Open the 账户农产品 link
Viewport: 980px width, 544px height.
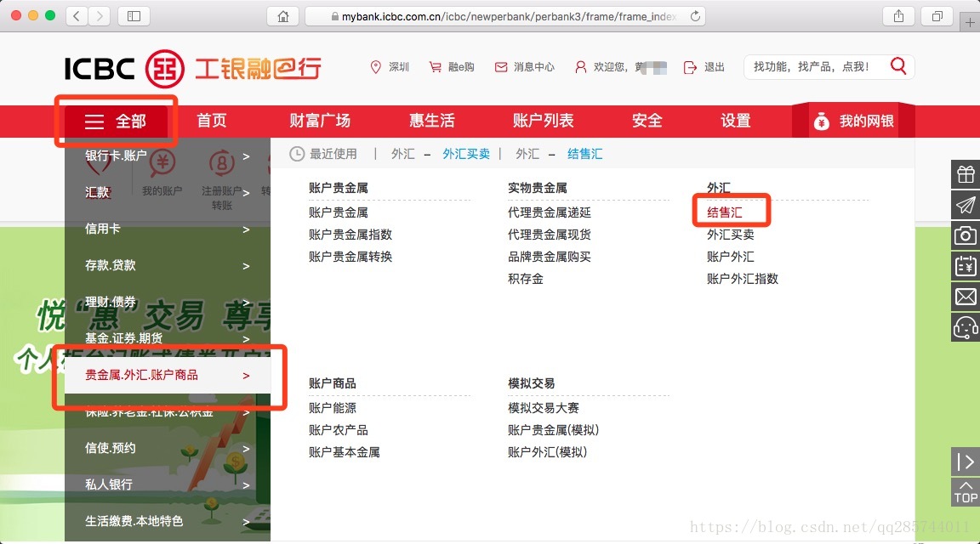(338, 430)
